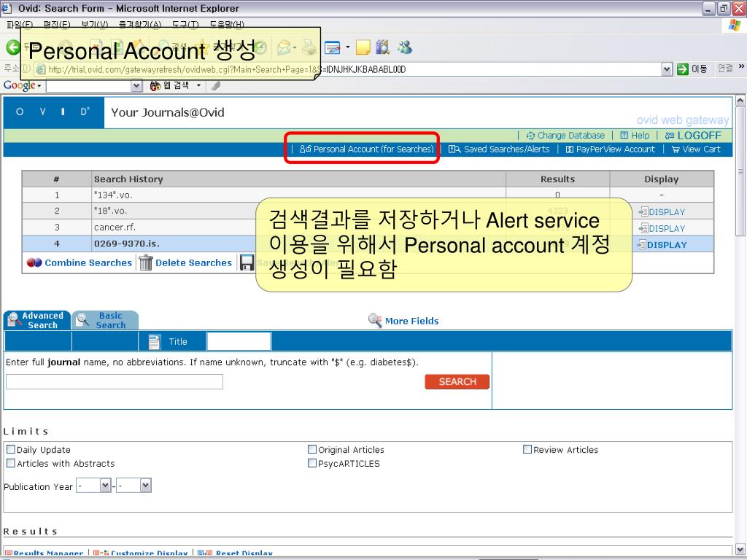Select search history entry cancer.rf.
The image size is (747, 560).
[x=115, y=227]
